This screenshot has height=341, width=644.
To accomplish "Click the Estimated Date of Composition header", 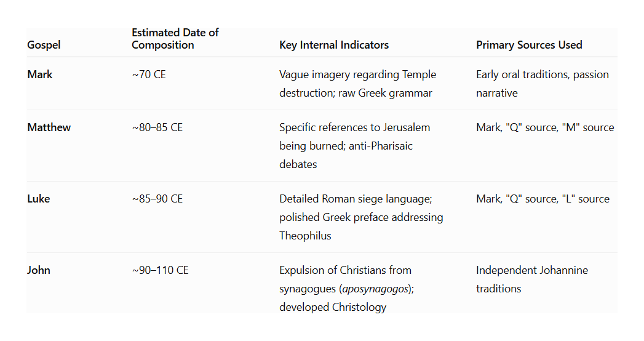I will (x=175, y=39).
